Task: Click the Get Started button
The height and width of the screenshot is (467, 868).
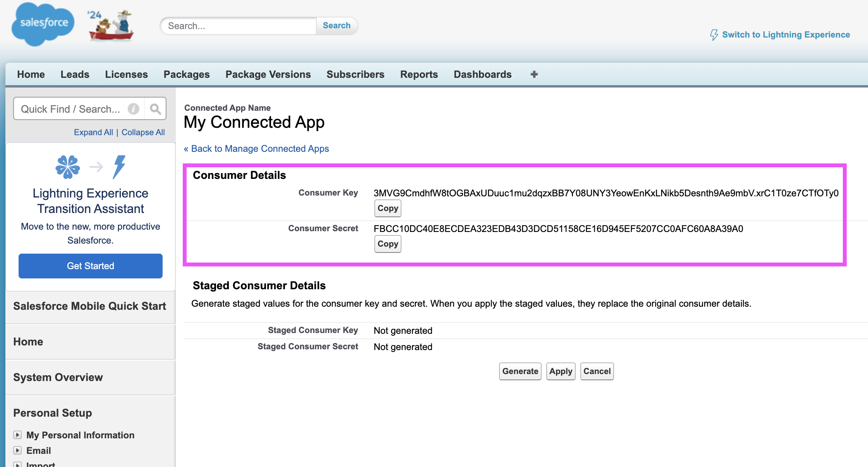Action: tap(90, 266)
